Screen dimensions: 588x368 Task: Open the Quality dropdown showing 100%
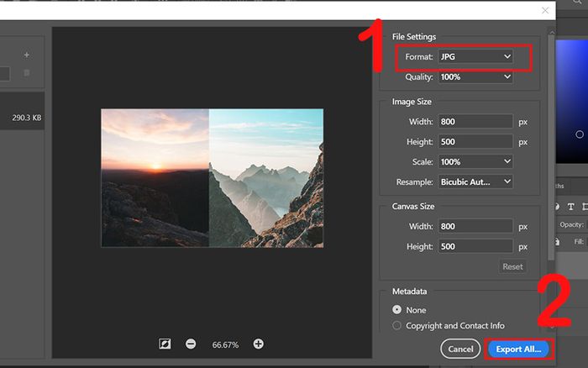[x=475, y=77]
